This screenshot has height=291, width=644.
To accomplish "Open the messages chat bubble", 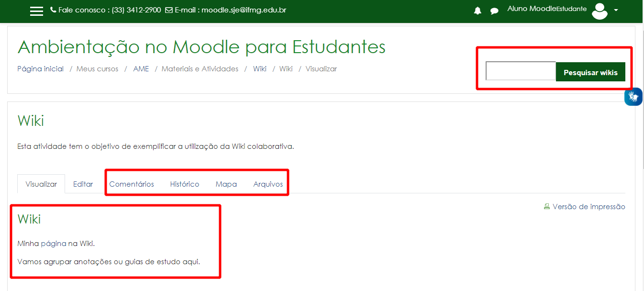I will [494, 11].
